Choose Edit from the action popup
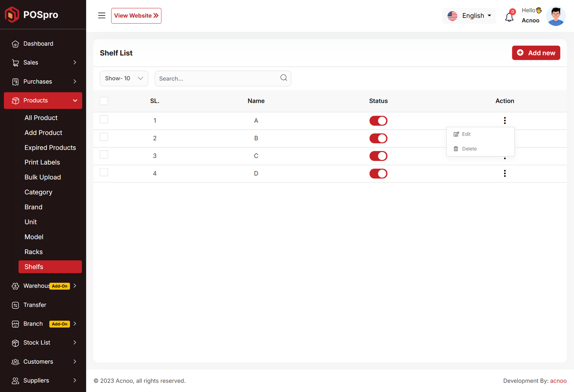 [466, 134]
